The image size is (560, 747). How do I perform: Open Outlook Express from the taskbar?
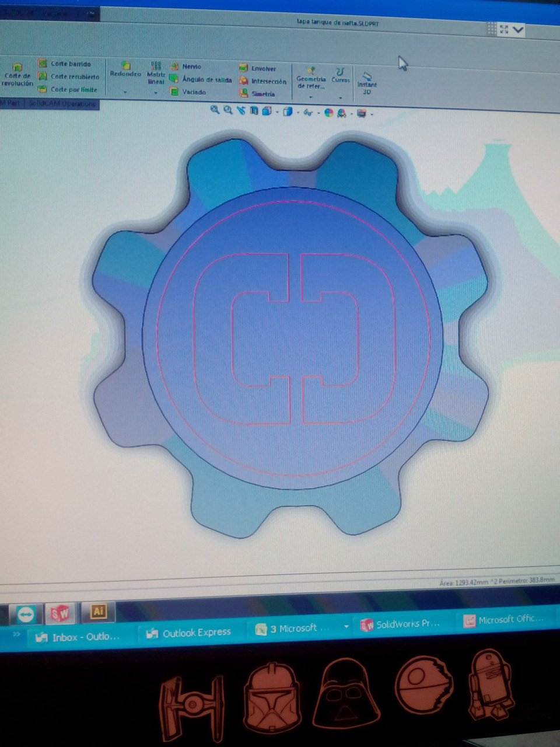(x=190, y=633)
